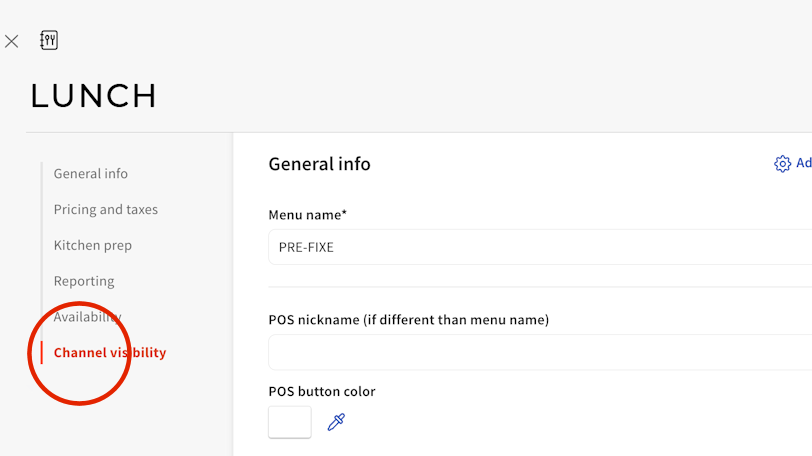Click the POS button color label

click(322, 392)
